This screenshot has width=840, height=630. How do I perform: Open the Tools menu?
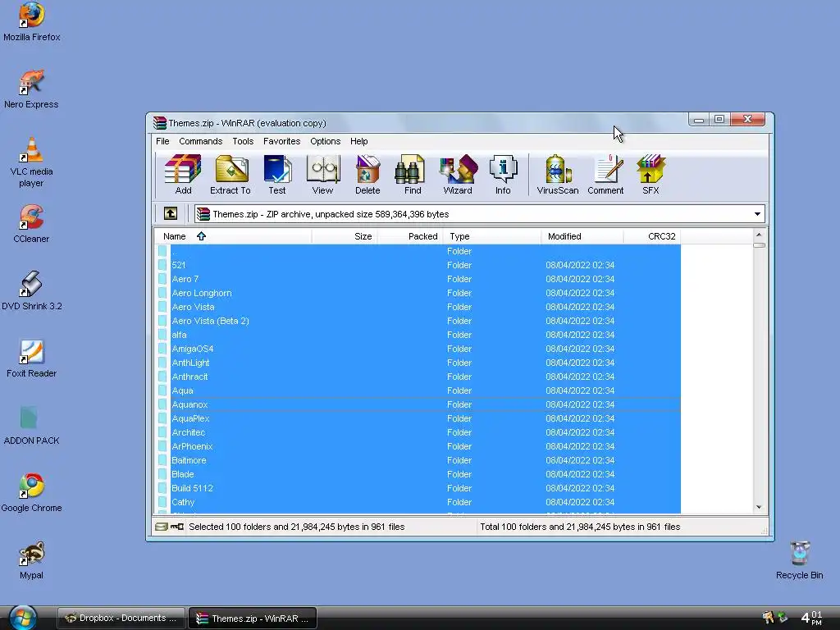coord(243,141)
